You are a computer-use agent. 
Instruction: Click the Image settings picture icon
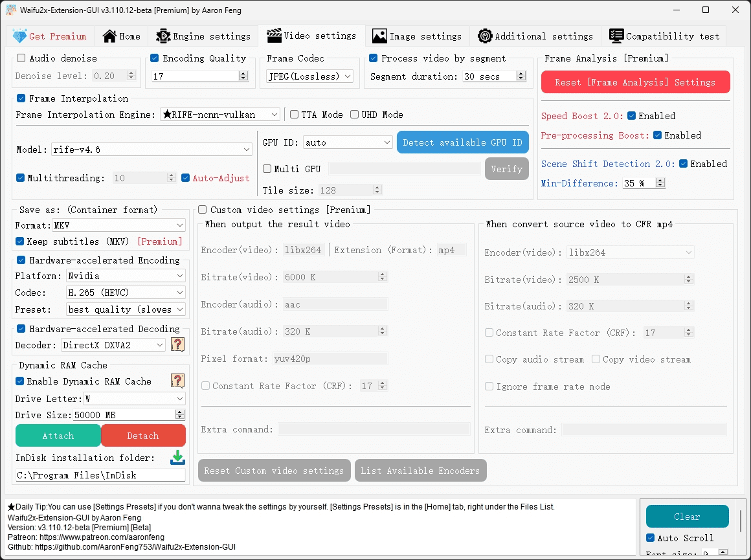coord(379,36)
